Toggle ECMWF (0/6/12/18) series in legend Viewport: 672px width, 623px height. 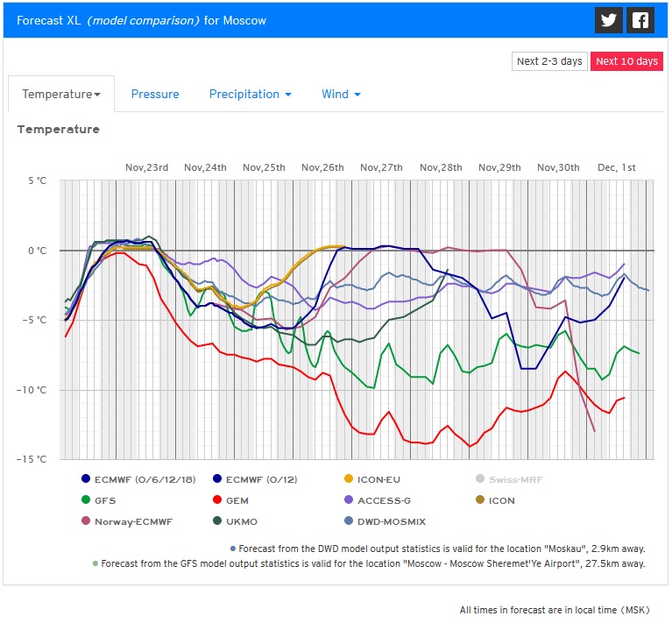pyautogui.click(x=138, y=479)
